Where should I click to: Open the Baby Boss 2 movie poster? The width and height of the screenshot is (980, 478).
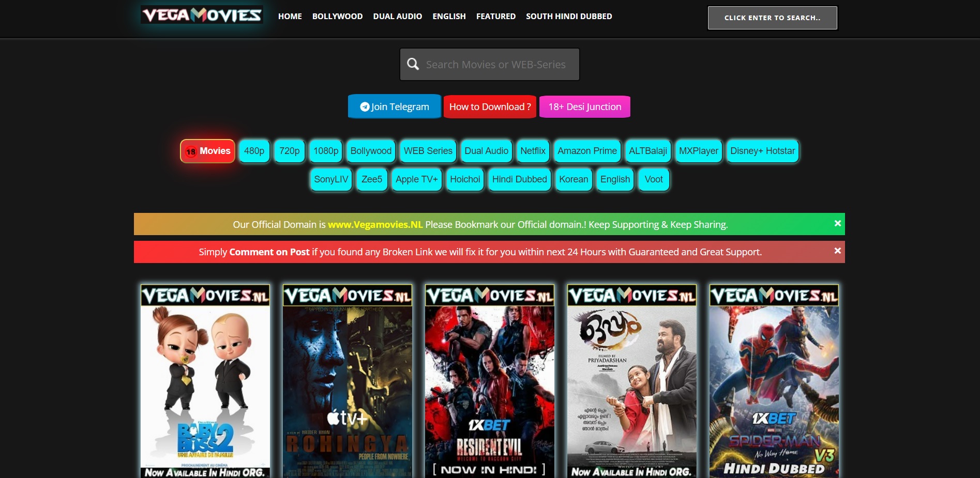205,381
